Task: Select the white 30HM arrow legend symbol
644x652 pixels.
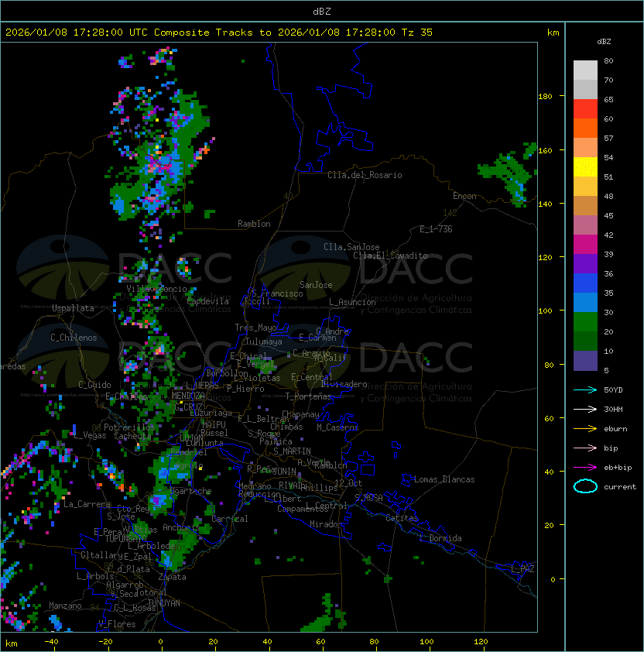Action: click(x=585, y=409)
